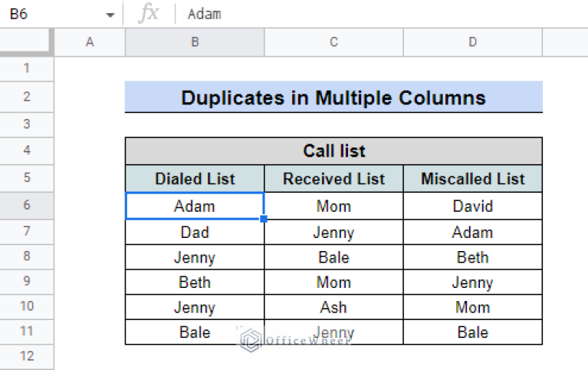Screen dimensions: 588x370
Task: Select column D header
Action: (472, 42)
